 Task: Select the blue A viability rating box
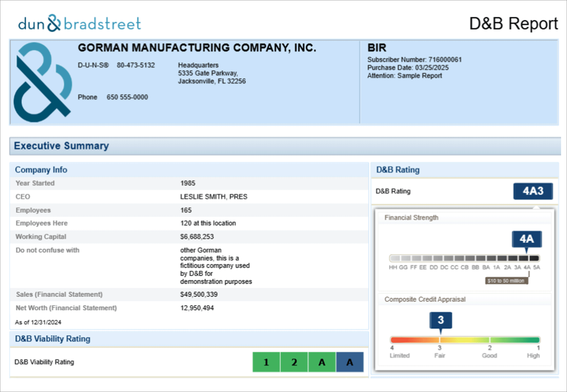(x=350, y=362)
